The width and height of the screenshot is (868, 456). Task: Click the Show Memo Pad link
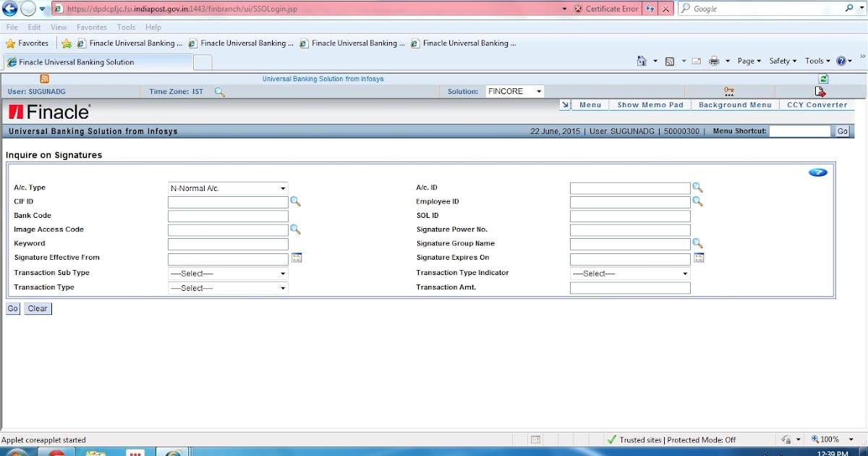(x=650, y=105)
